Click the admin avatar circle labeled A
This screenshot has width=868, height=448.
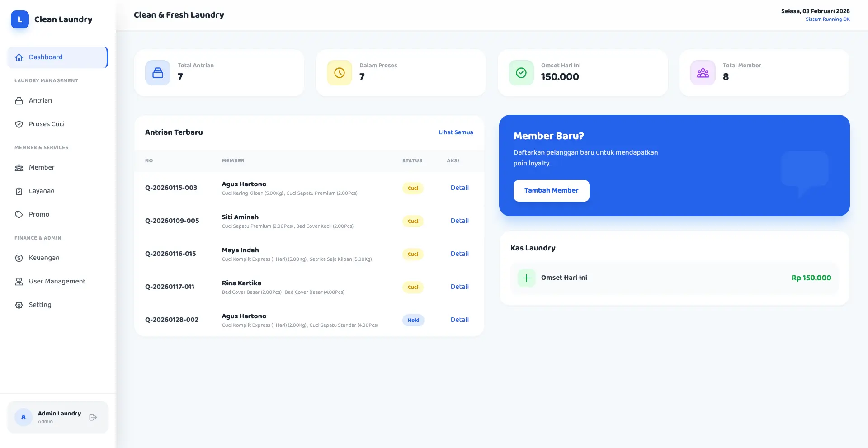24,417
